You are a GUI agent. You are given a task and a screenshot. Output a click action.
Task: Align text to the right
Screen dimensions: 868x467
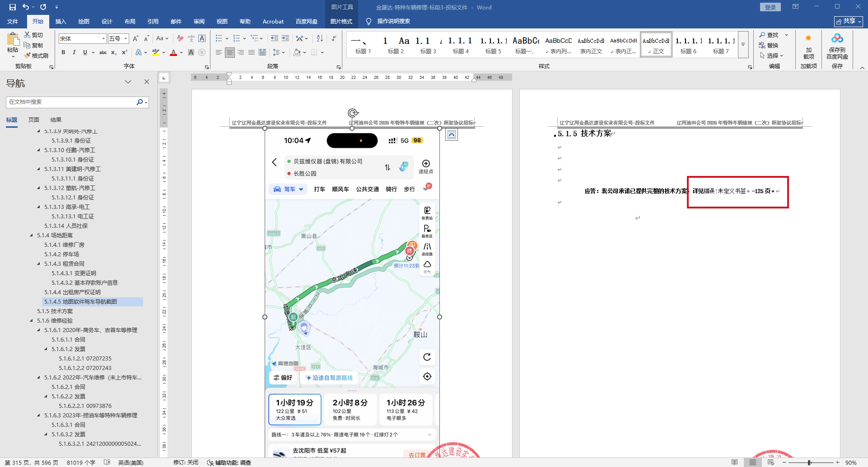tap(241, 52)
